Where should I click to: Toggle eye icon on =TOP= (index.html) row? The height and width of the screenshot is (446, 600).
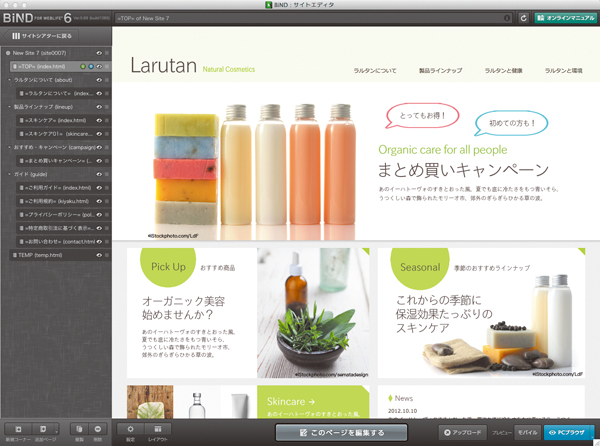coord(99,67)
